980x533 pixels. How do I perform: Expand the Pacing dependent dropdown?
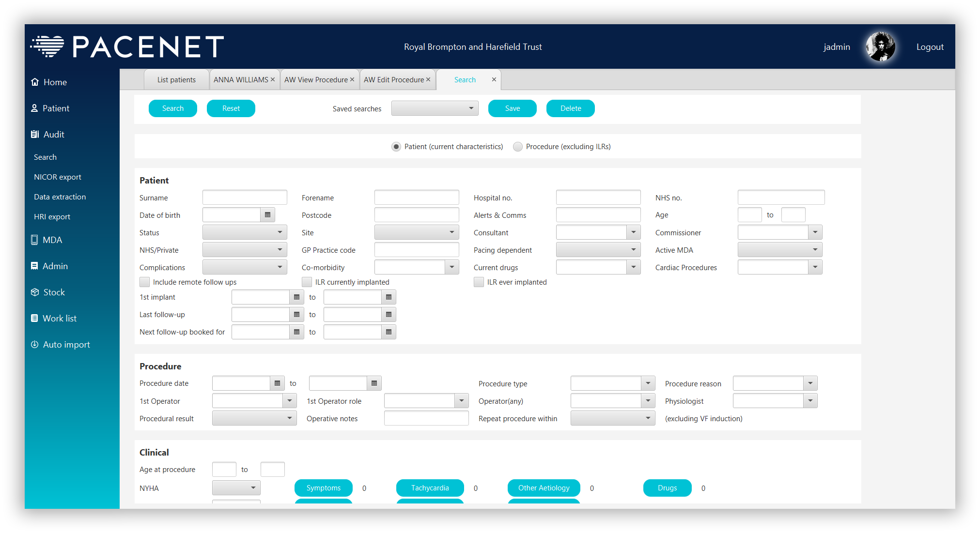pyautogui.click(x=598, y=250)
